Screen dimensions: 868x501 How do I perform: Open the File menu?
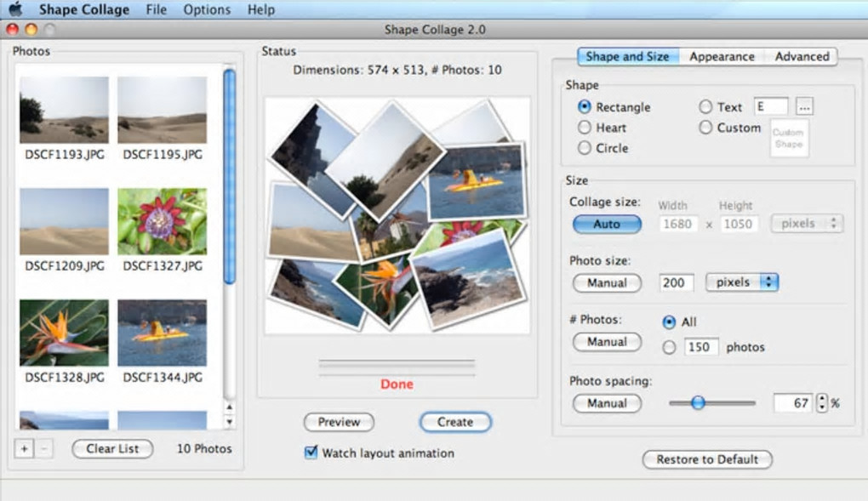pos(156,9)
